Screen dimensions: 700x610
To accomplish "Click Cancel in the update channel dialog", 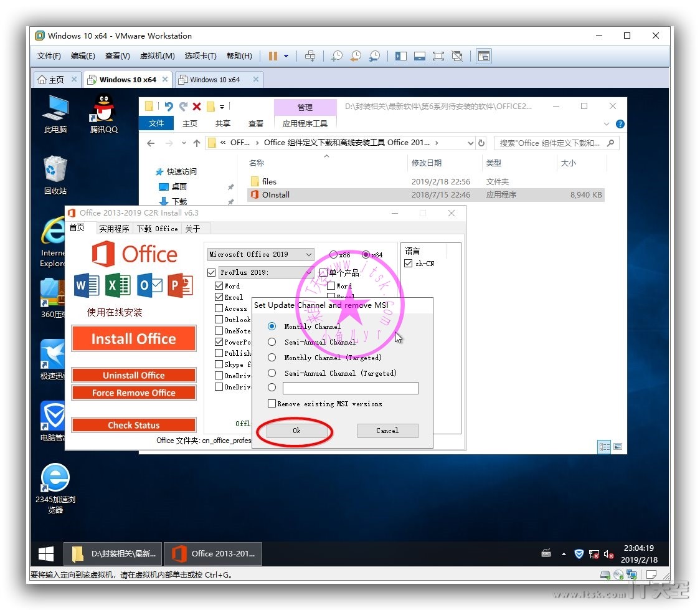I will point(387,431).
